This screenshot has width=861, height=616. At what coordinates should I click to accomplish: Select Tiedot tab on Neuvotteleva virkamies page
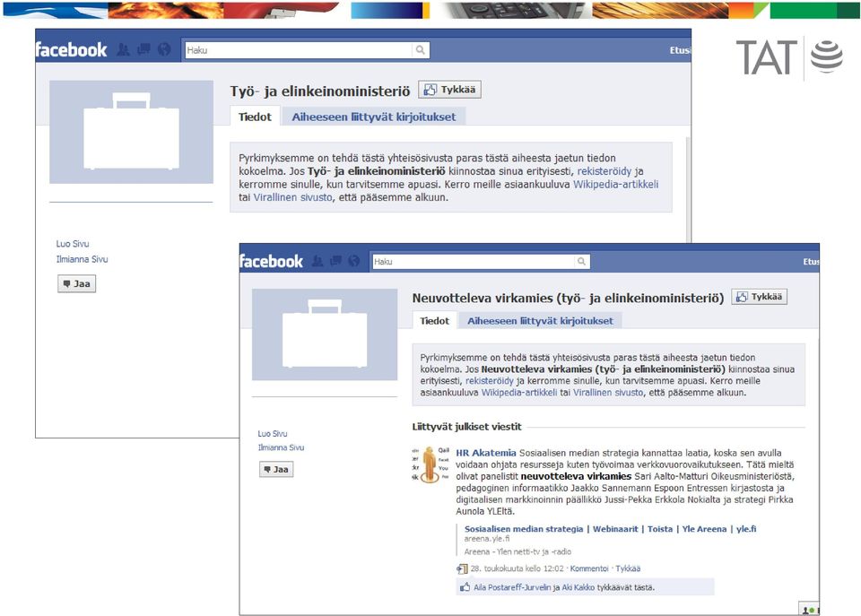point(434,321)
